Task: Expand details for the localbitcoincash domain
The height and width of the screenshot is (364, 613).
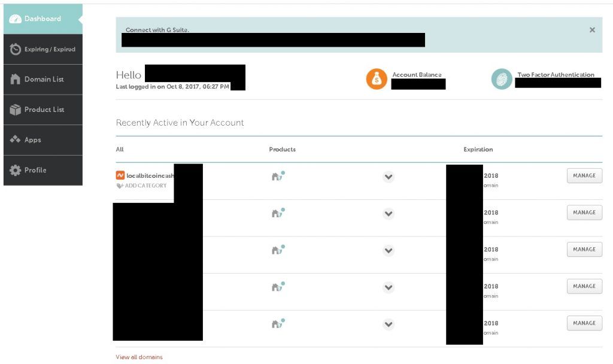Action: tap(388, 177)
